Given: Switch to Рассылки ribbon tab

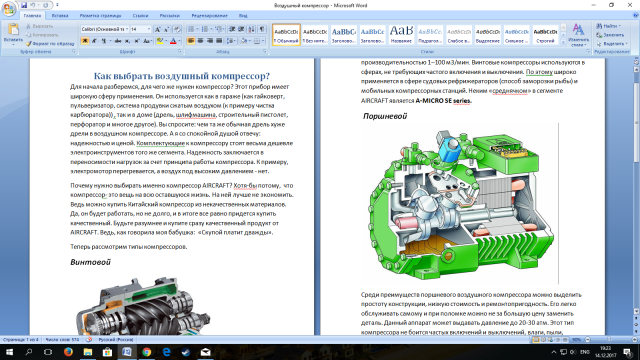Looking at the screenshot, I should tap(169, 16).
